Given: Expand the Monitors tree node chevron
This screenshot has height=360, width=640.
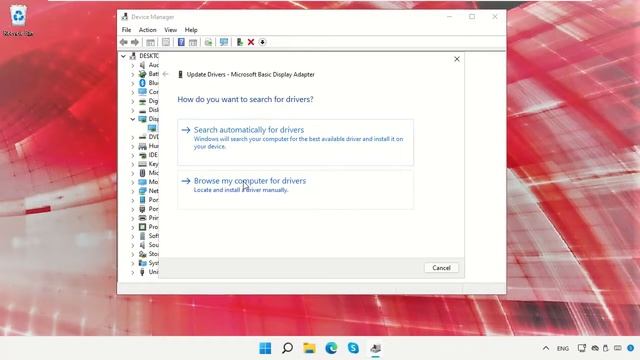Looking at the screenshot, I should click(x=133, y=182).
